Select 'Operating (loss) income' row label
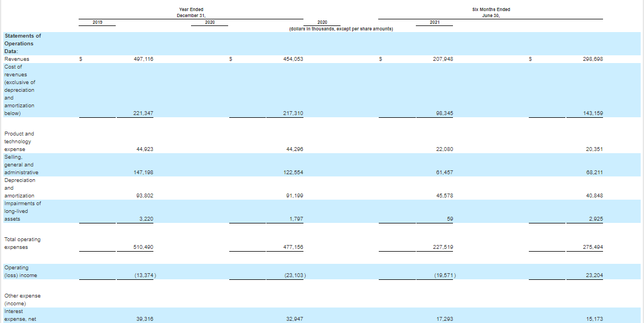 [x=20, y=272]
